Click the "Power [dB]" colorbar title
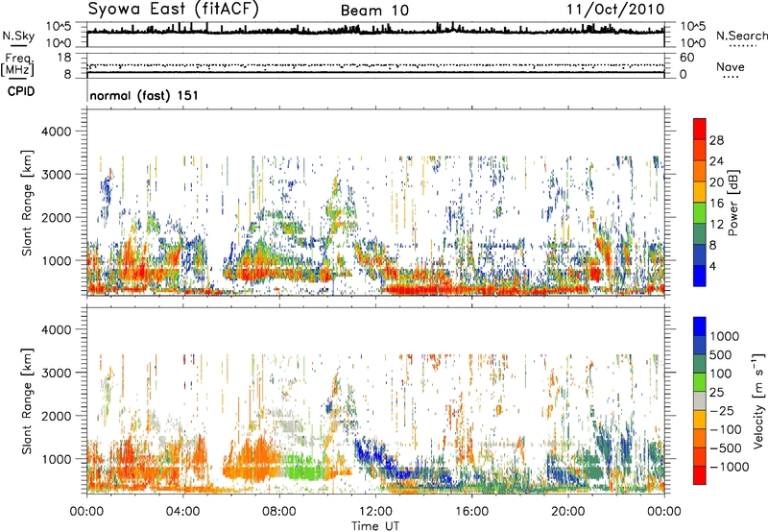This screenshot has height=532, width=768. (732, 204)
